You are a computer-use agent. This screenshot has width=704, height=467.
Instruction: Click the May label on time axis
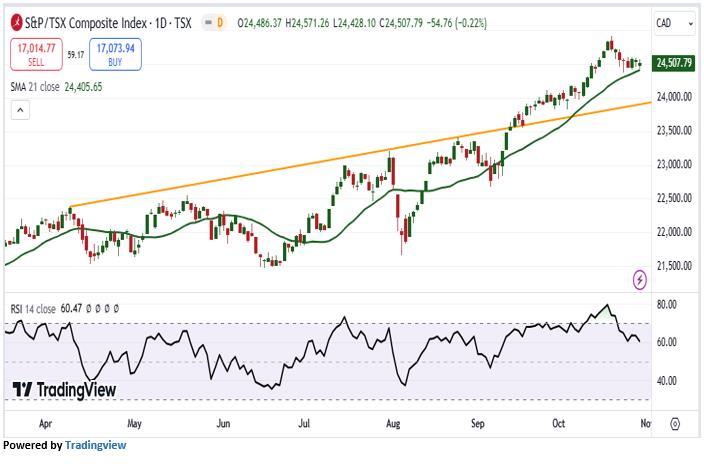(x=134, y=423)
